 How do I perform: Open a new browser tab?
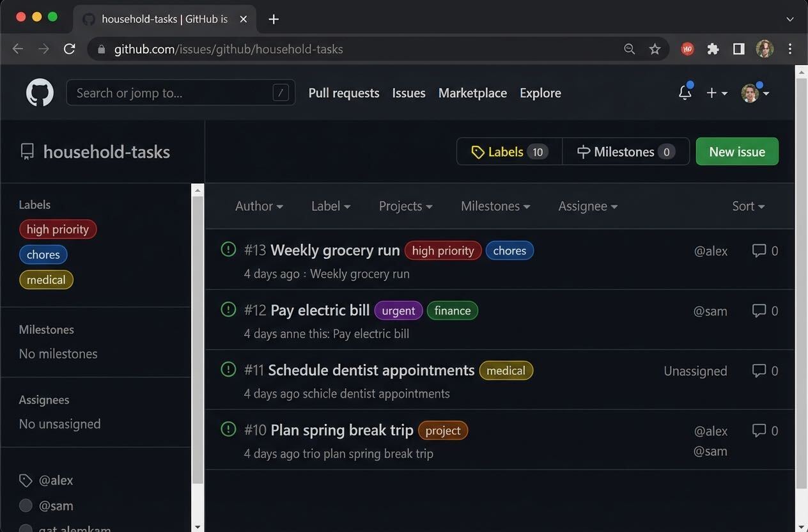pyautogui.click(x=274, y=19)
